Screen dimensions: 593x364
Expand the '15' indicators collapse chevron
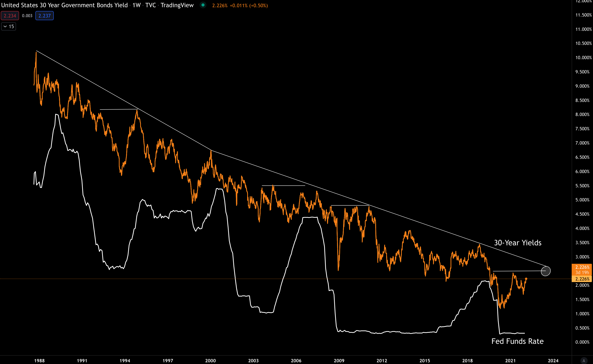pyautogui.click(x=5, y=26)
